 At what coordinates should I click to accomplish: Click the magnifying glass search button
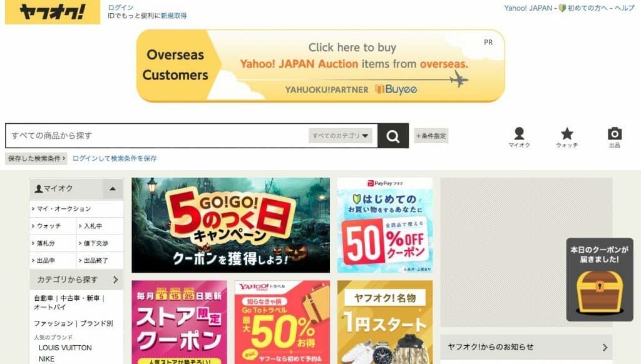(393, 136)
